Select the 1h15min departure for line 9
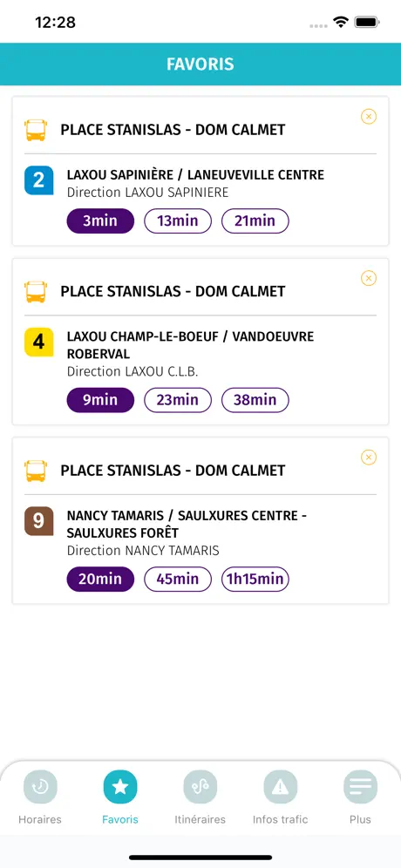This screenshot has width=401, height=868. [x=255, y=580]
